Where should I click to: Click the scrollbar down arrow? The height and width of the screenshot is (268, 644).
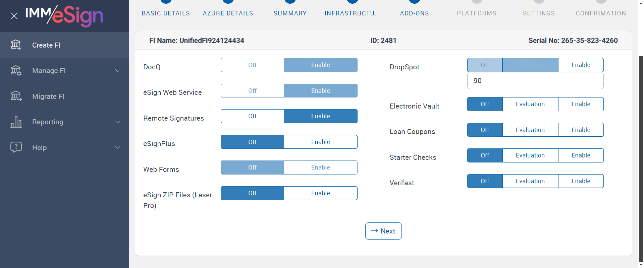coord(641,265)
